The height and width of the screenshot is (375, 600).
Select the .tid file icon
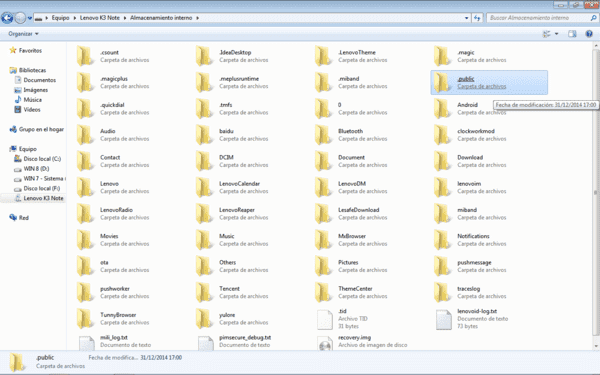[324, 320]
